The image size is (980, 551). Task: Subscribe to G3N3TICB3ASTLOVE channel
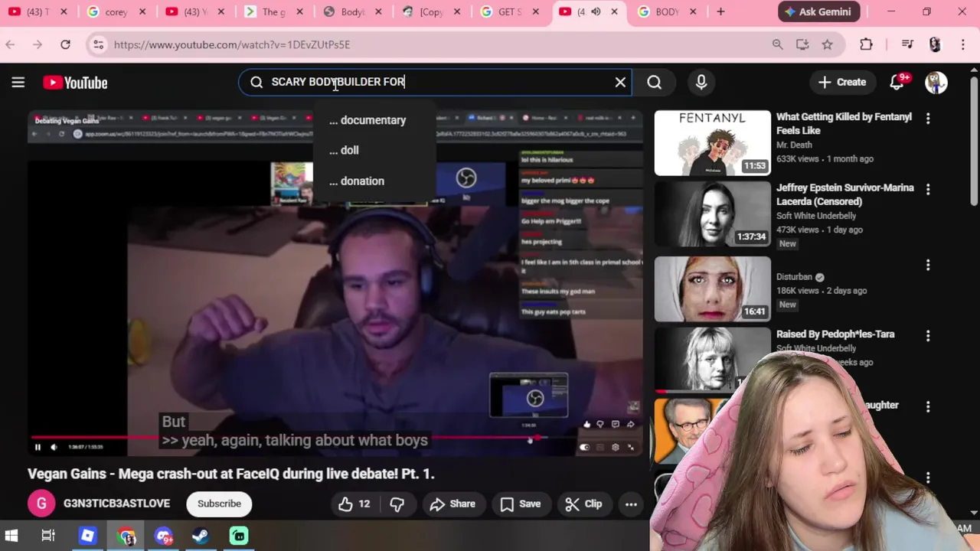point(219,504)
